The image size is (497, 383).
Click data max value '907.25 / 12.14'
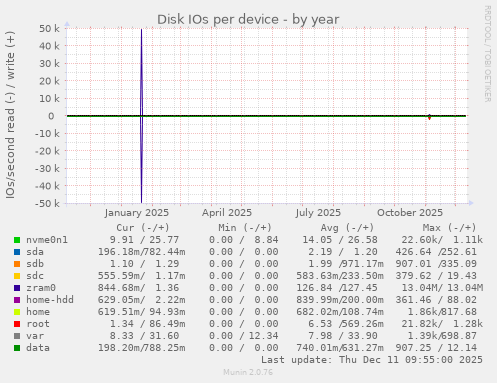(436, 348)
